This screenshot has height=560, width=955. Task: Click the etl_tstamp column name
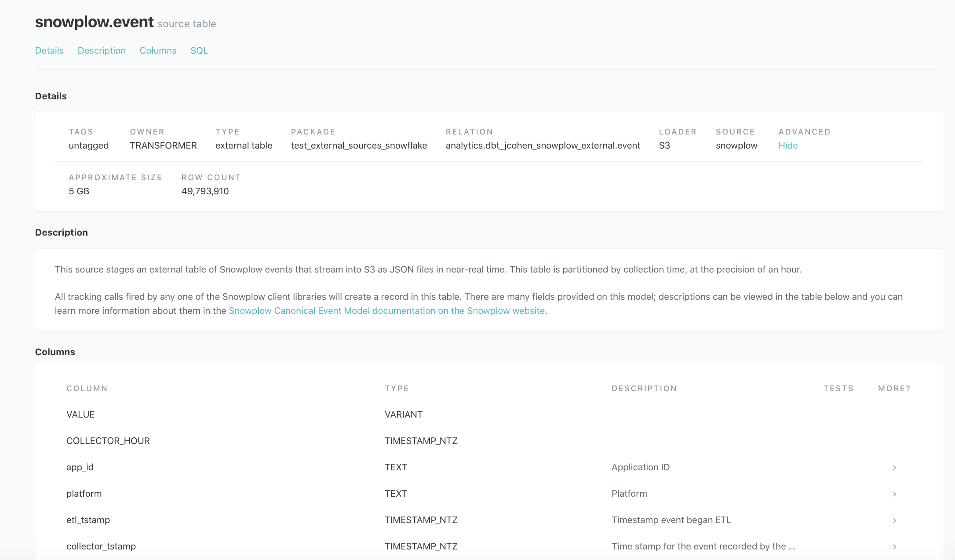88,520
